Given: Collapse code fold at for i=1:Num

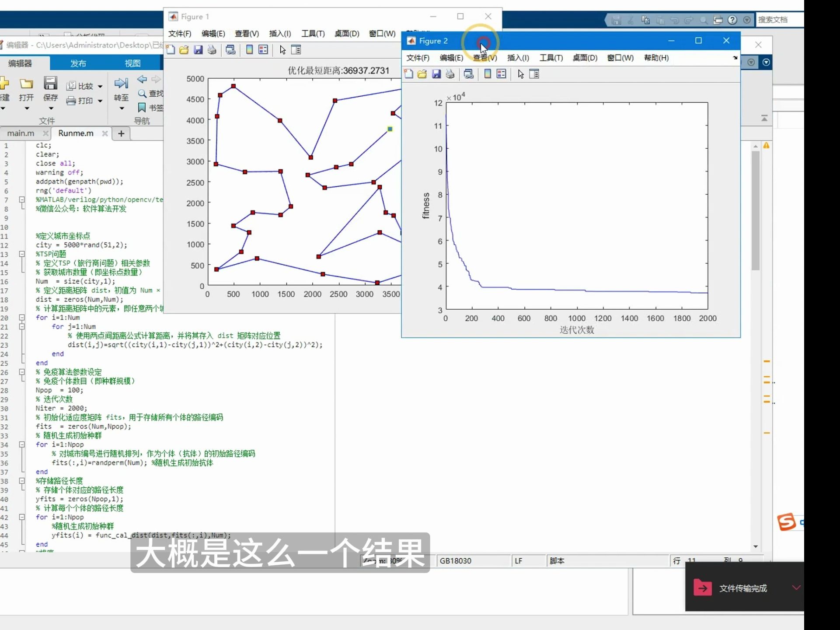Looking at the screenshot, I should [x=21, y=318].
